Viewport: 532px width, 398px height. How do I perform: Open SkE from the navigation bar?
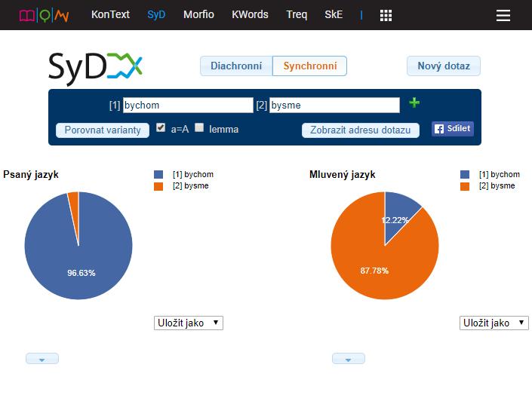pos(334,14)
